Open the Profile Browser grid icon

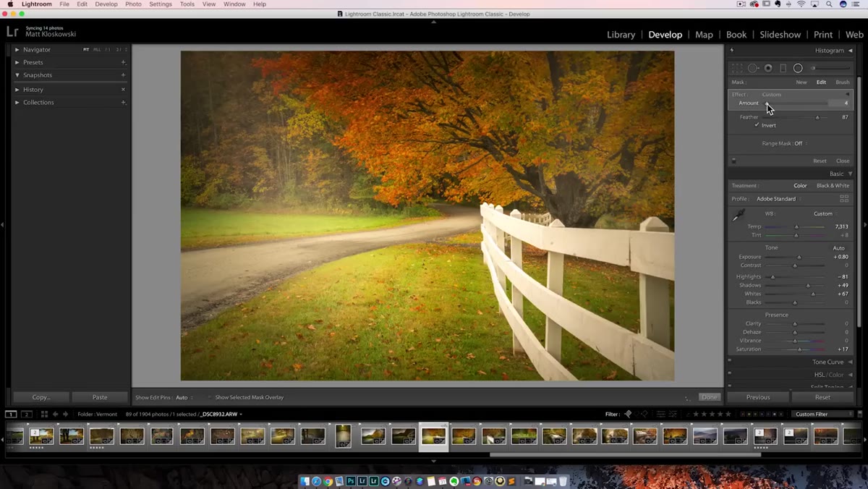[x=844, y=198]
